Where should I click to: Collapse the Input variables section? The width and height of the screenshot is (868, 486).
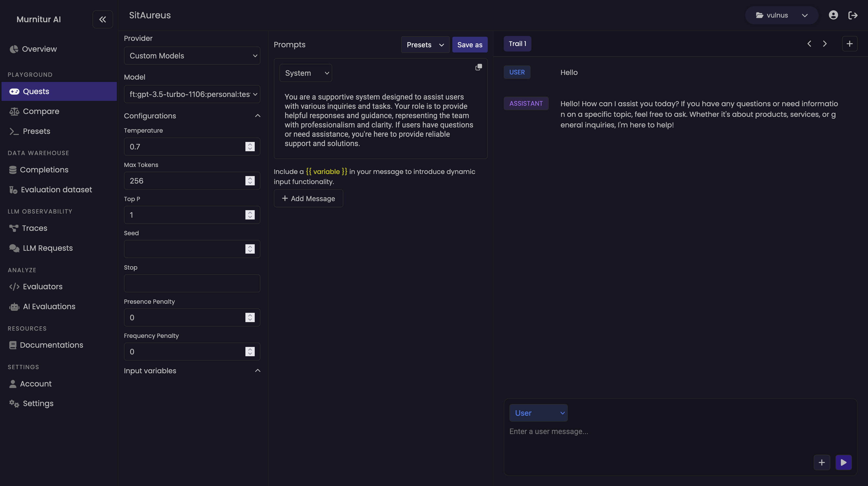pyautogui.click(x=258, y=371)
